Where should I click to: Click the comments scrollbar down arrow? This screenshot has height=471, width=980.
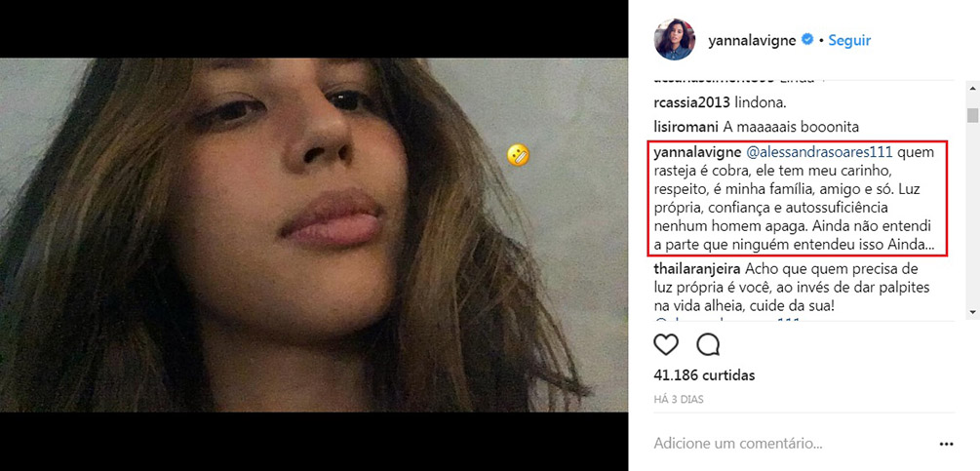(972, 311)
